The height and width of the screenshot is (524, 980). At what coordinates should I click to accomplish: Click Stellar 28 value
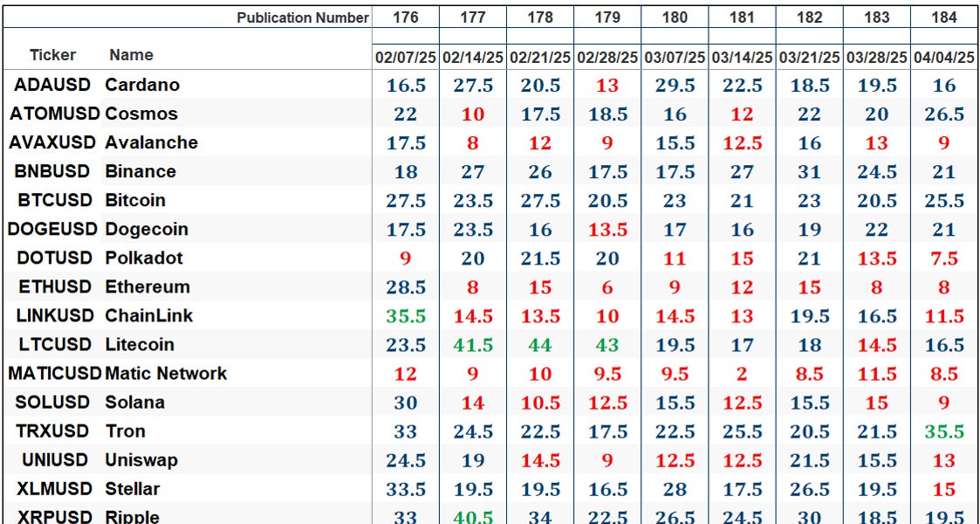(675, 488)
